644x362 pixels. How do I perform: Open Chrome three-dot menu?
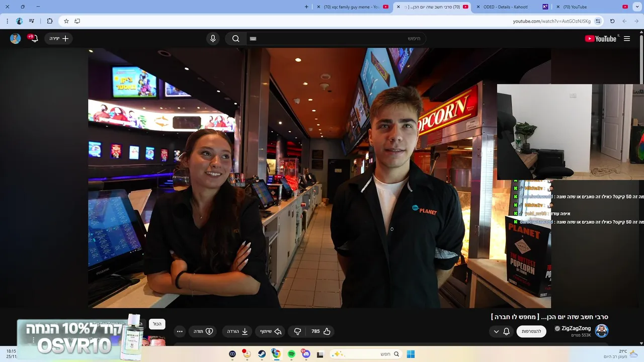click(7, 21)
